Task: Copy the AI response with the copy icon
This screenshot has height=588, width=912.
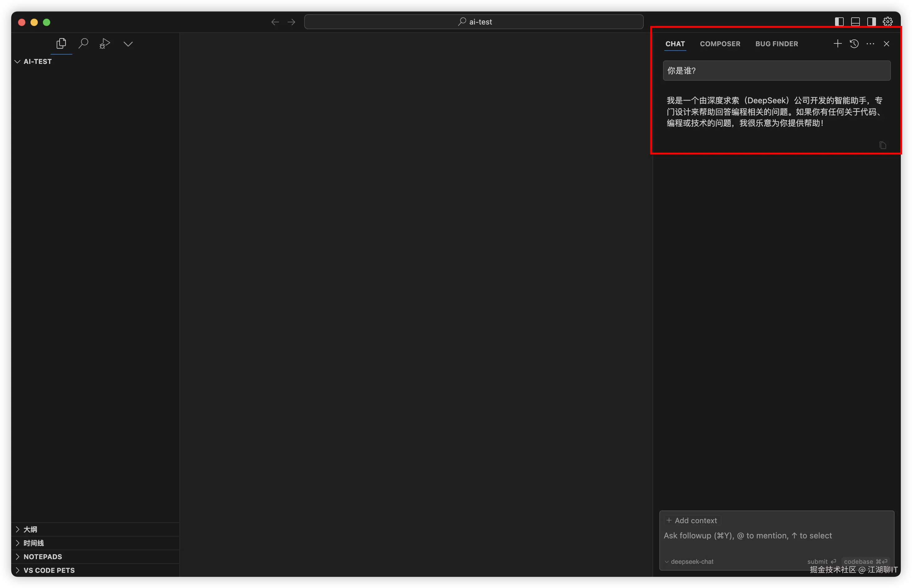Action: (883, 145)
